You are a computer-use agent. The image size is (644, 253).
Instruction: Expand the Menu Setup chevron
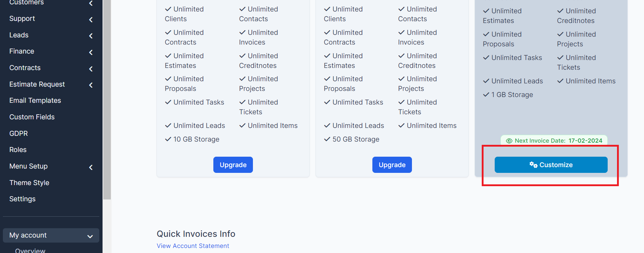pos(91,167)
